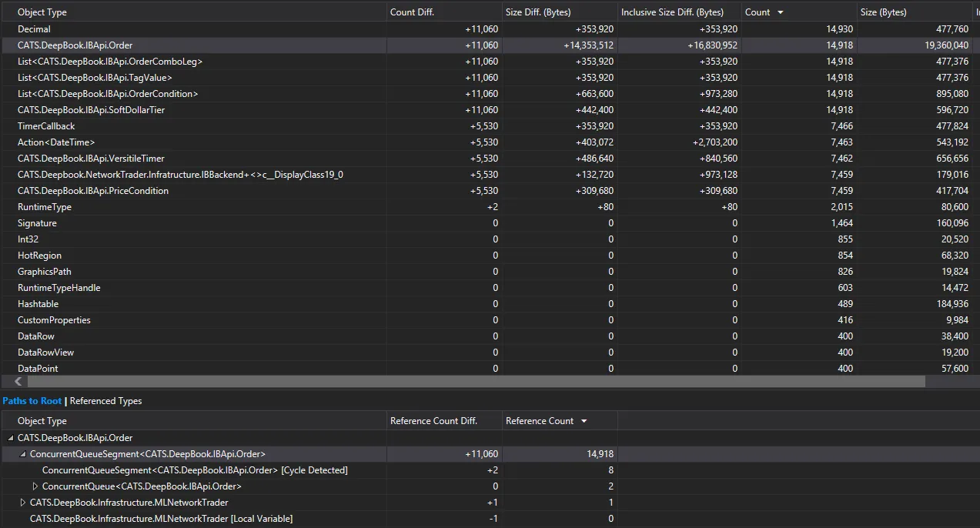Collapse the ConcurrentQueueSegment<CATS.DeepBook.IBApi.Order> node
This screenshot has height=528, width=980.
pyautogui.click(x=22, y=454)
